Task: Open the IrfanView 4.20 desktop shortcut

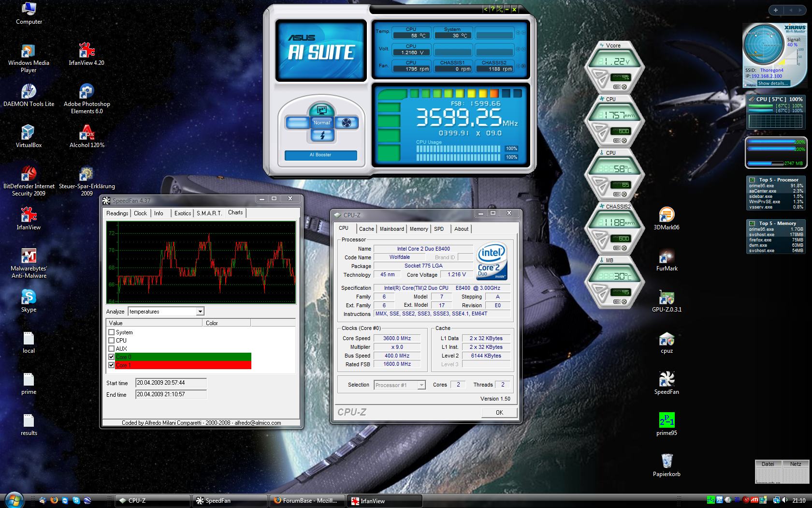Action: pyautogui.click(x=87, y=54)
